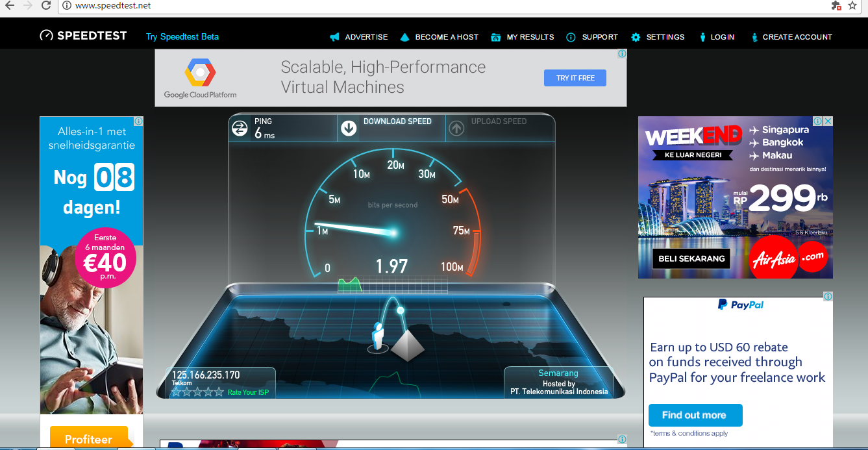Viewport: 868px width, 450px height.
Task: Click Find out more in PayPal ad
Action: pos(695,415)
